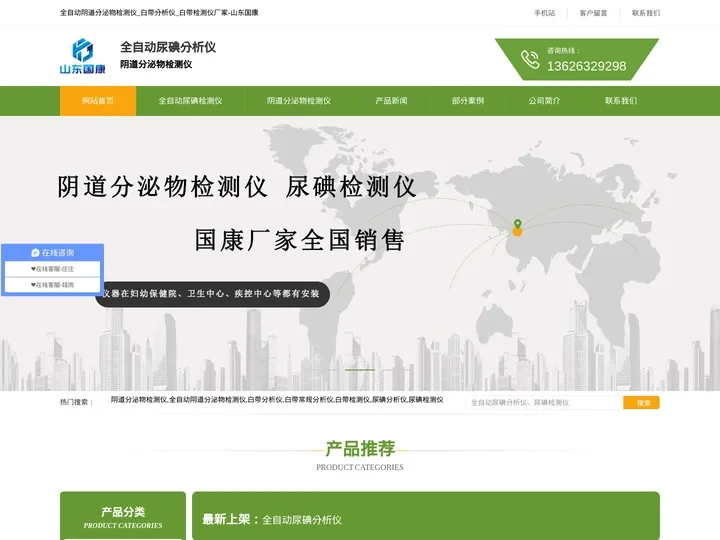Click the 阴道分泌物检测仪 subtitle under header title
This screenshot has height=540, width=720.
[x=156, y=64]
